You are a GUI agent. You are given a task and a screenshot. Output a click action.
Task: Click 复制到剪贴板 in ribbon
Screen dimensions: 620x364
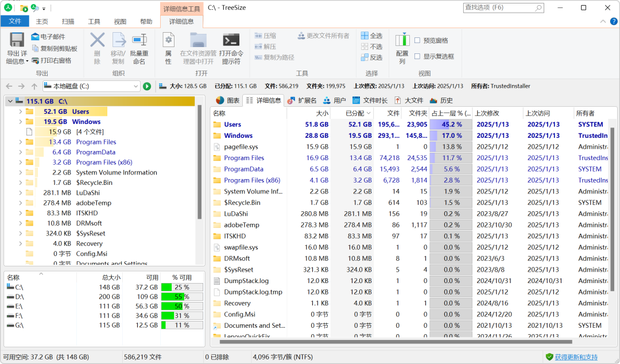pyautogui.click(x=55, y=49)
